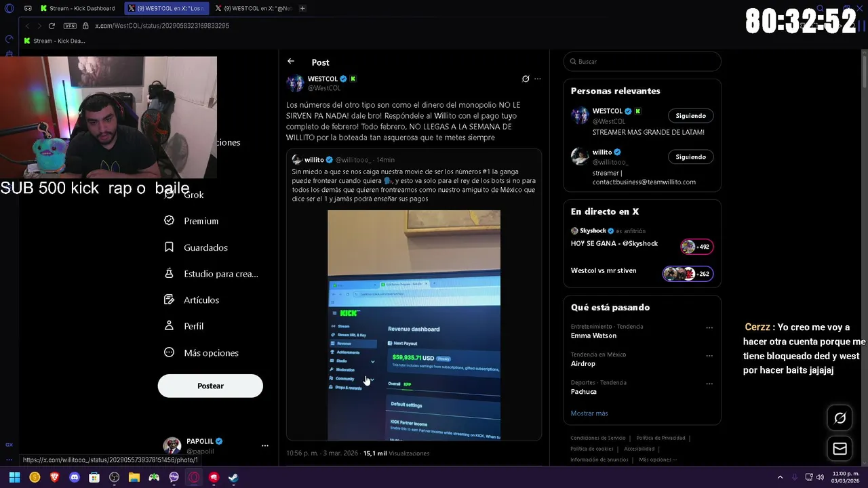Toggle the VPN badge in address bar
Viewport: 868px width, 488px height.
70,26
